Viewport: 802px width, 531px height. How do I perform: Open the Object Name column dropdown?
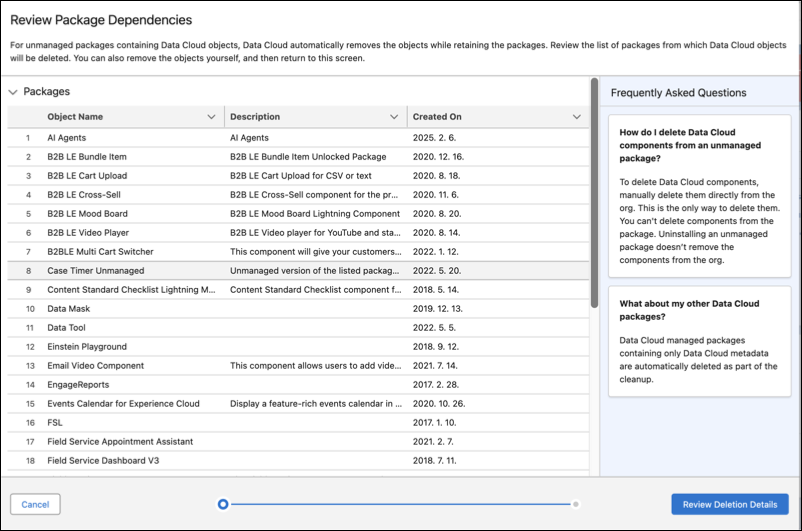211,117
